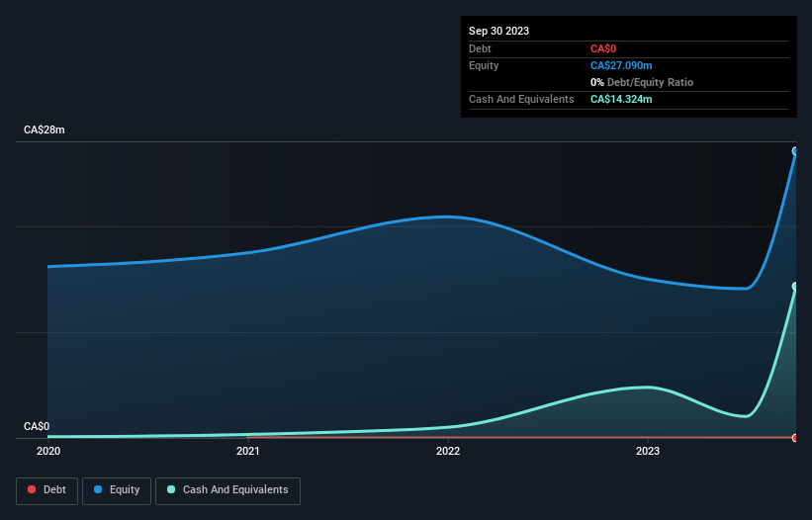Click the blue Equity legend dot
The width and height of the screenshot is (812, 520).
point(98,489)
